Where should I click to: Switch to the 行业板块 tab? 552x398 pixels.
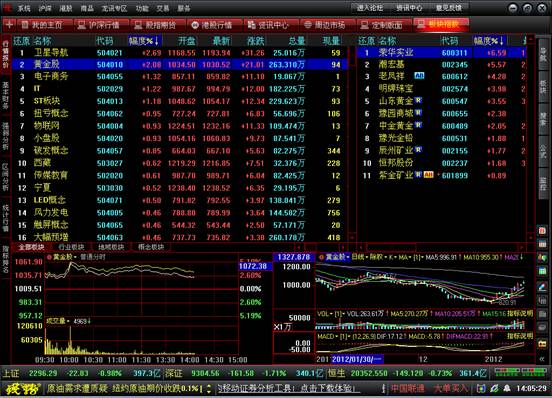coord(71,247)
